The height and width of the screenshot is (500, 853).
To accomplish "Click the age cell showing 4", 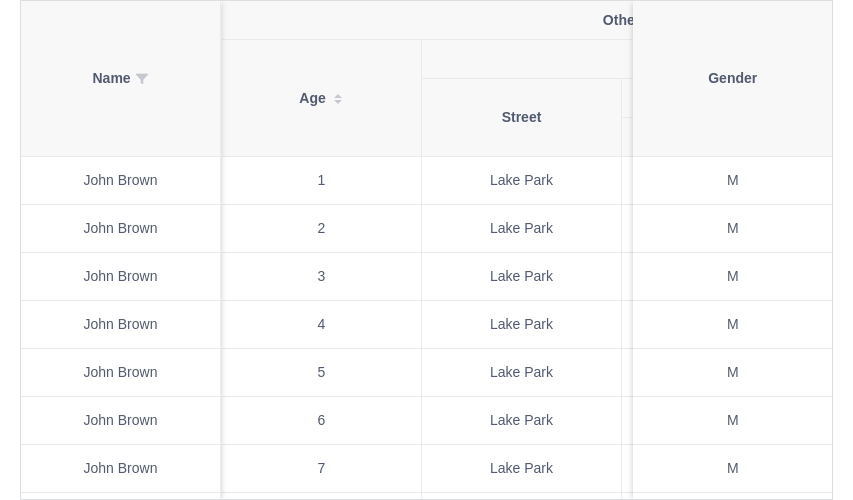I will [321, 324].
